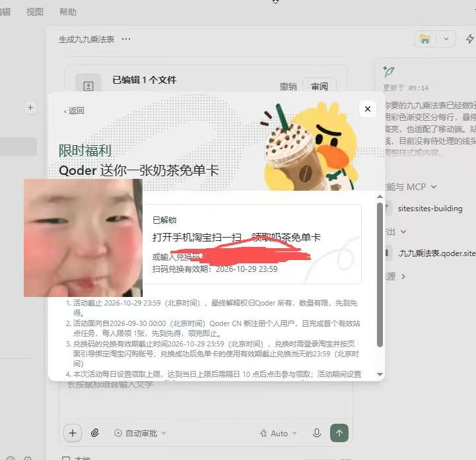Screen dimensions: 476x460
Task: Click the lightning bolt icon
Action: (469, 39)
